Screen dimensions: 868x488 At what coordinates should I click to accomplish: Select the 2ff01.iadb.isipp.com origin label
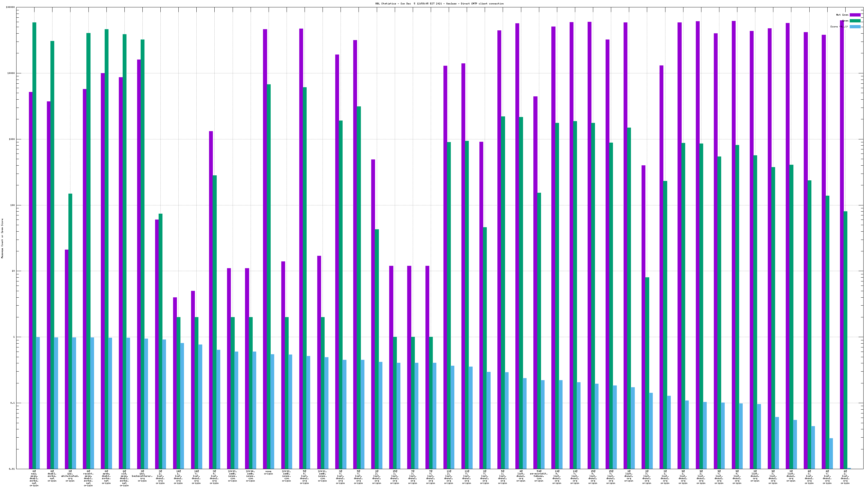point(323,476)
